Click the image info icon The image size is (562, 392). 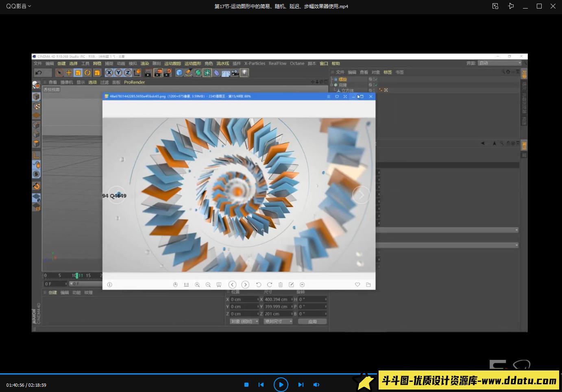tap(109, 285)
